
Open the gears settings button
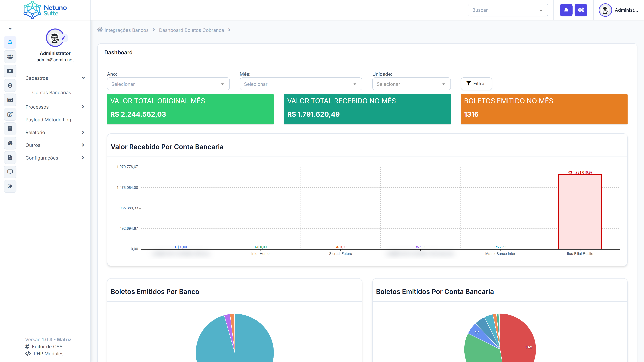581,10
